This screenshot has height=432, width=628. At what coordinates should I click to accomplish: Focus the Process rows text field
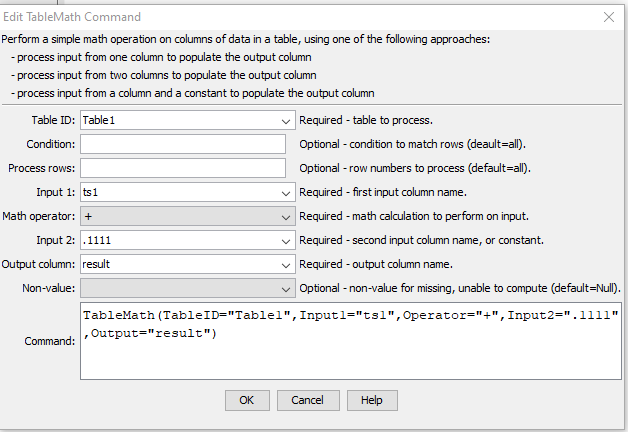(x=183, y=168)
